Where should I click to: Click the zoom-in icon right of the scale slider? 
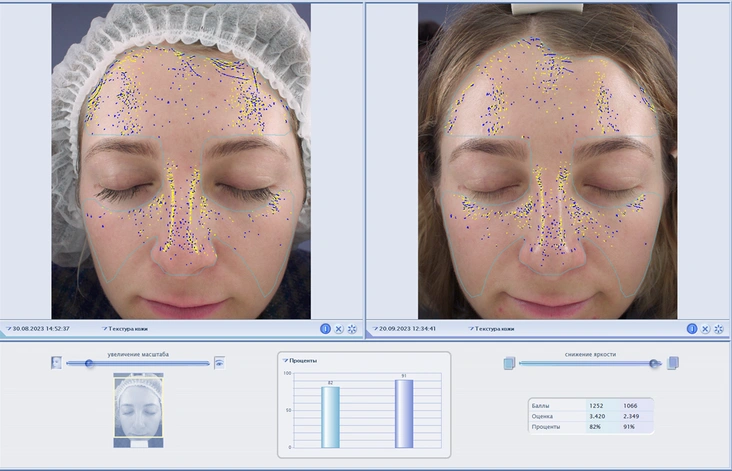pos(219,363)
